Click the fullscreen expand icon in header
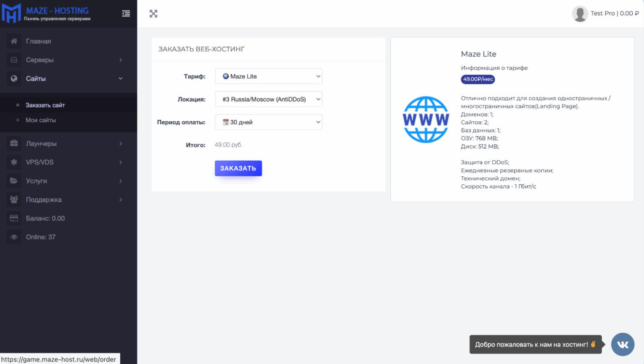 pos(153,13)
